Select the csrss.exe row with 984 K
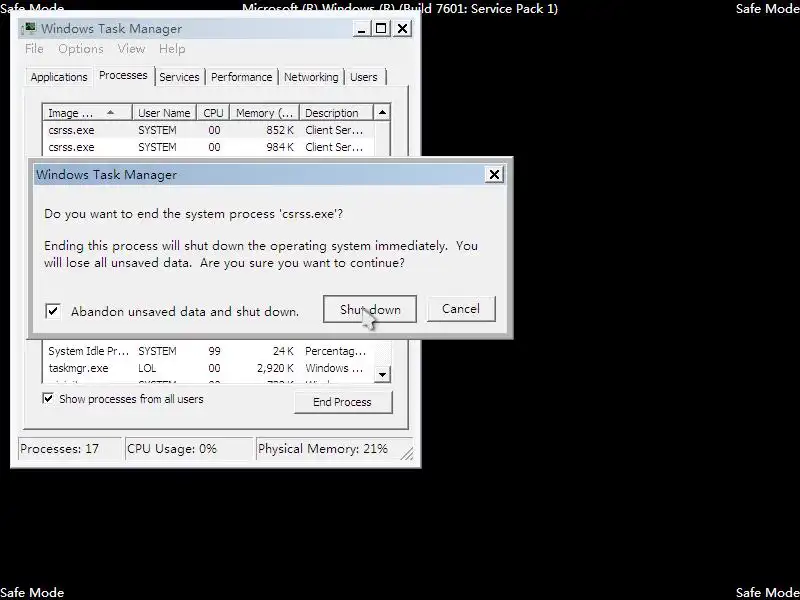 tap(209, 147)
